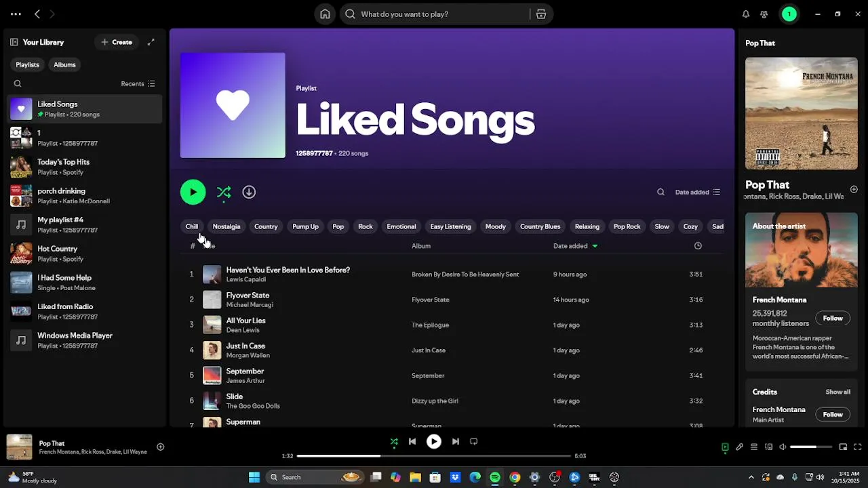
Task: Open the user profile avatar
Action: pyautogui.click(x=789, y=14)
